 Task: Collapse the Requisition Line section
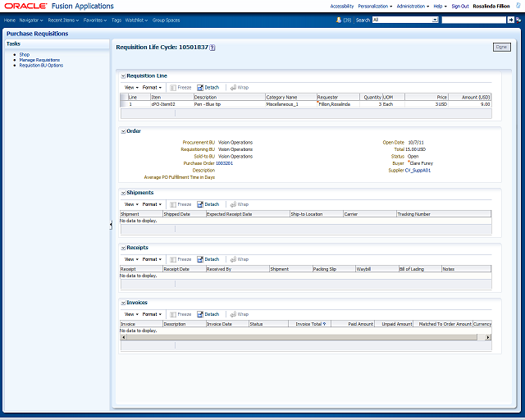(x=123, y=76)
